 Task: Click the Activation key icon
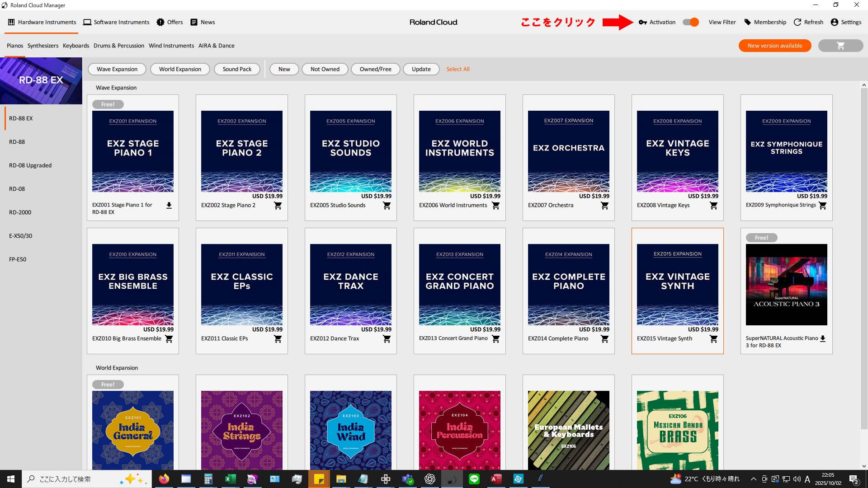pyautogui.click(x=642, y=22)
